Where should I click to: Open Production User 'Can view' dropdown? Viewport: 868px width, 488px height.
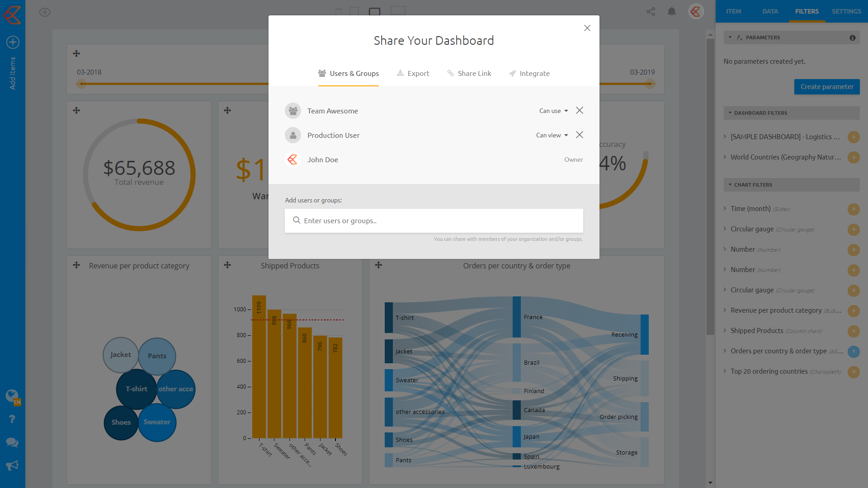(x=552, y=135)
